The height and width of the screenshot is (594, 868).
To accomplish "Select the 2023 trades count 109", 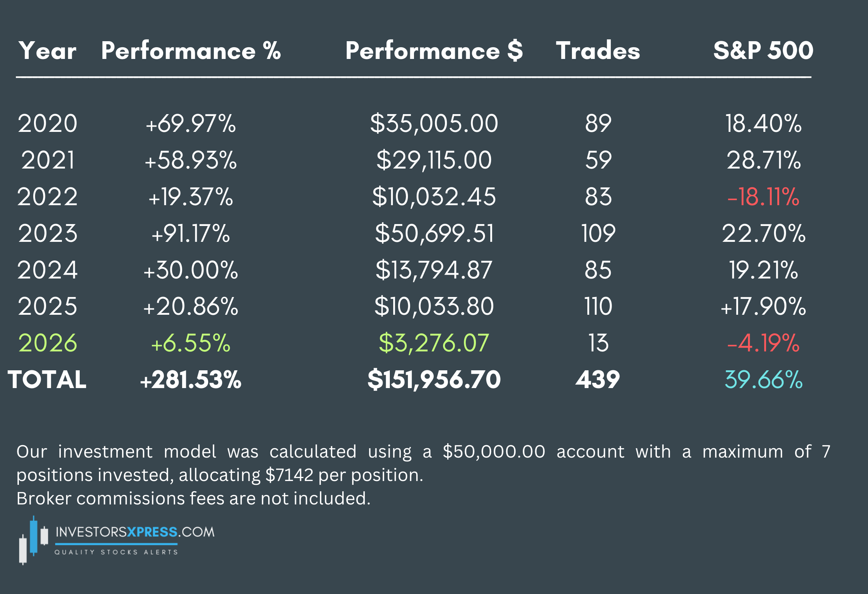I will 598,233.
